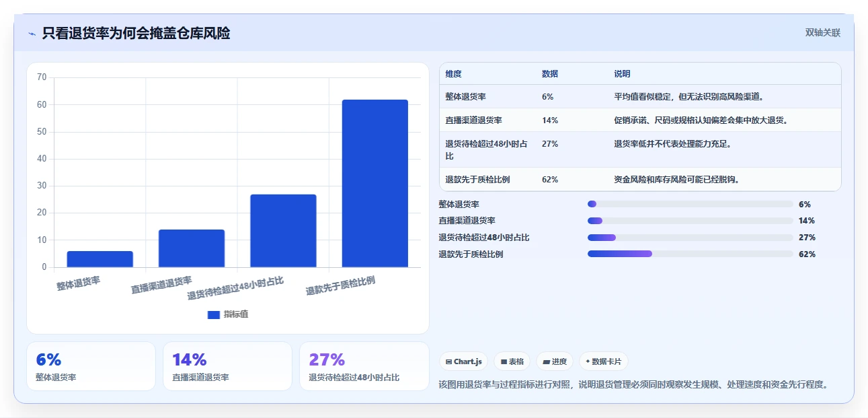Image resolution: width=868 pixels, height=418 pixels.
Task: Click the title 只看退货率为何会掩盖仓库风险
Action: coord(136,33)
